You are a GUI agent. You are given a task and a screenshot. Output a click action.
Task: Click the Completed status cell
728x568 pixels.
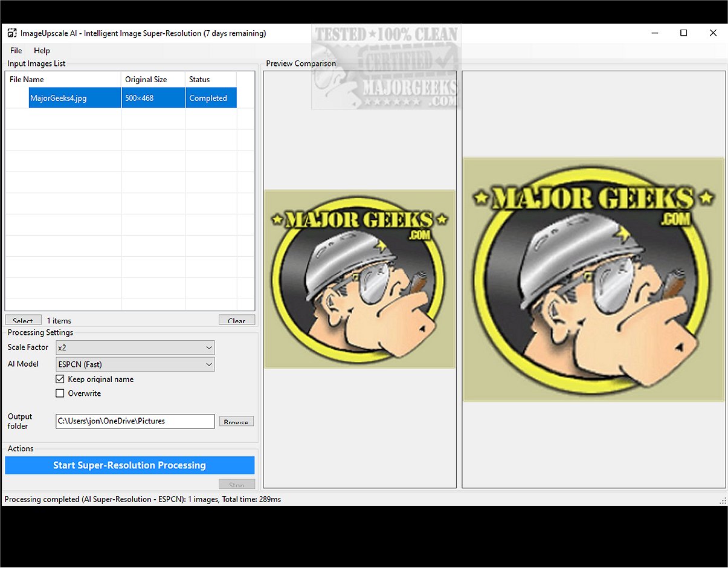[x=211, y=98]
